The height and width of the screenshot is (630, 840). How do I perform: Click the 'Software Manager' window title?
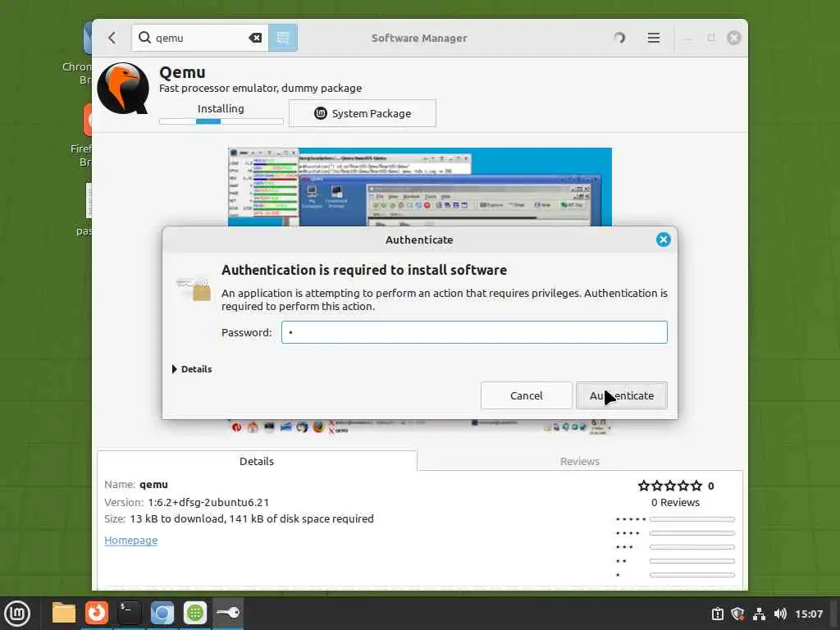419,38
